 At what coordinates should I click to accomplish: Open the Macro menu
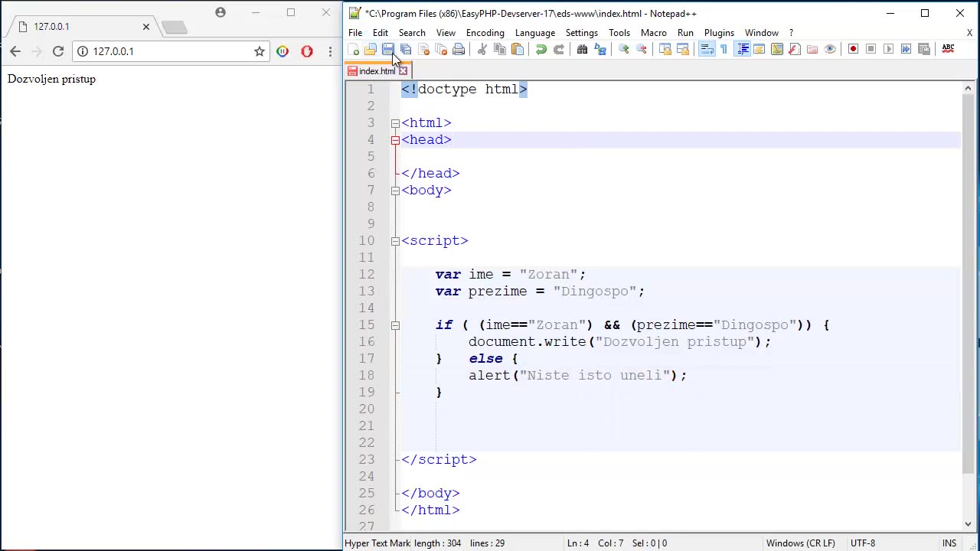click(654, 33)
